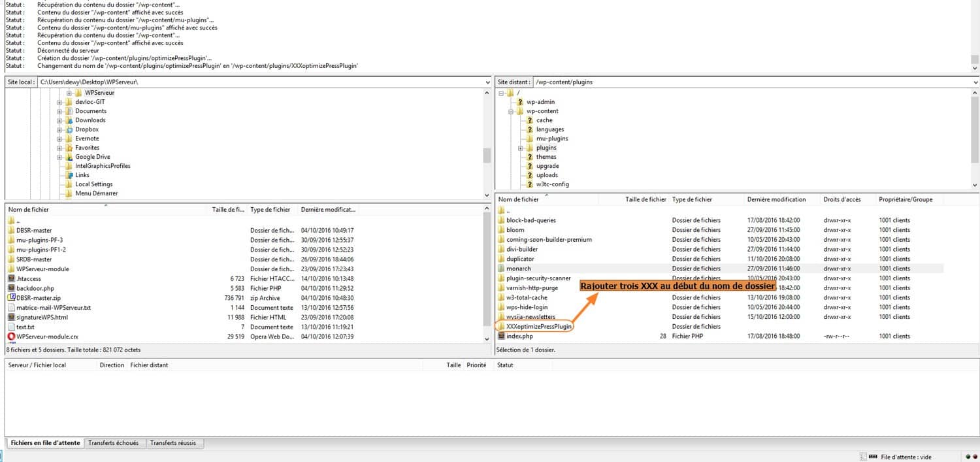This screenshot has width=980, height=462.
Task: Open the Site local path dropdown
Action: tap(487, 82)
